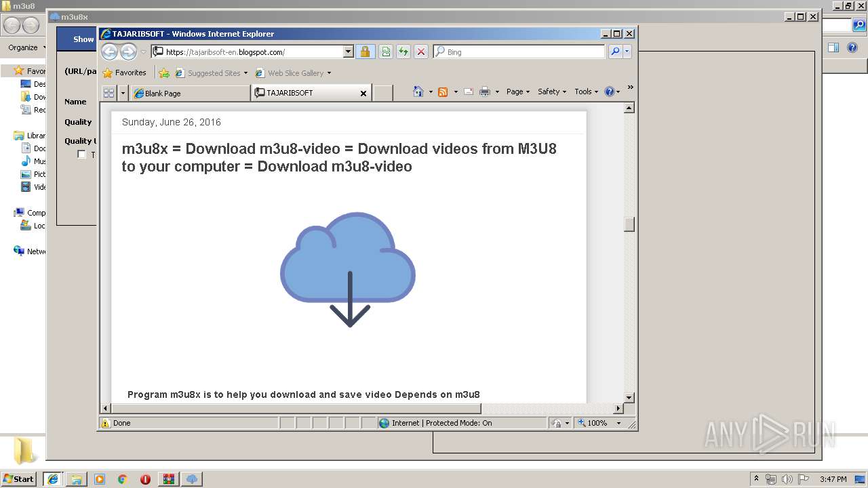Click the Explorer help icon
Viewport: 868px width, 488px height.
point(852,47)
